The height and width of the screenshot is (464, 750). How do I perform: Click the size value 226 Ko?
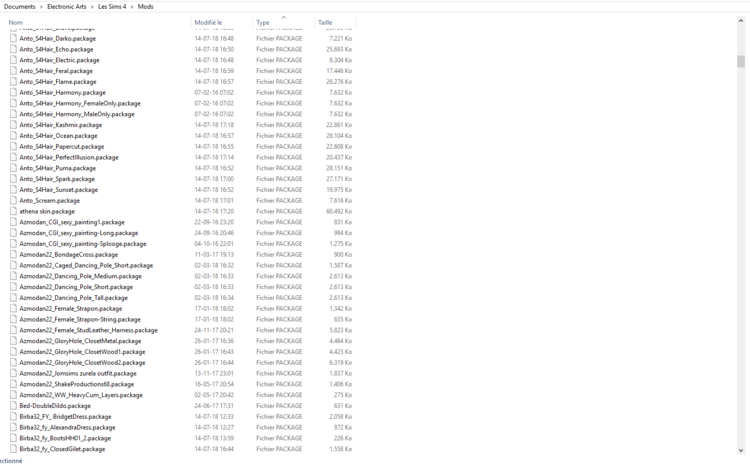coord(342,438)
